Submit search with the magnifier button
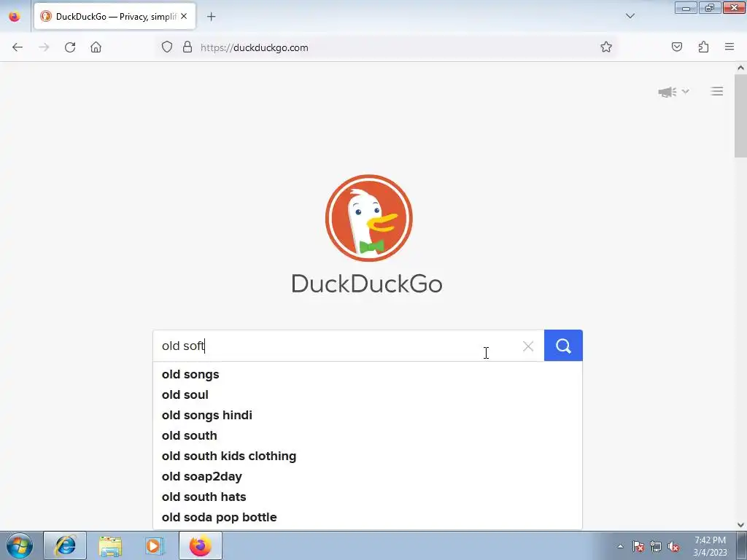This screenshot has width=747, height=560. [x=563, y=346]
